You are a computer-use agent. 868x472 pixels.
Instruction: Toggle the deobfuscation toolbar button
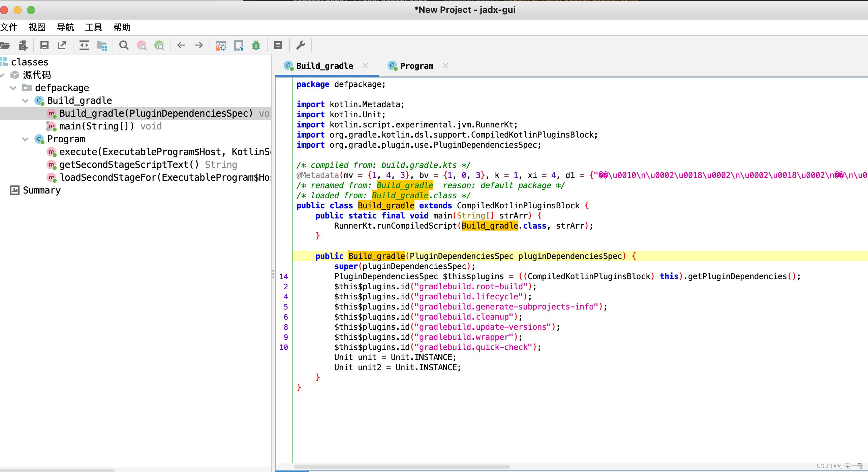pyautogui.click(x=221, y=45)
